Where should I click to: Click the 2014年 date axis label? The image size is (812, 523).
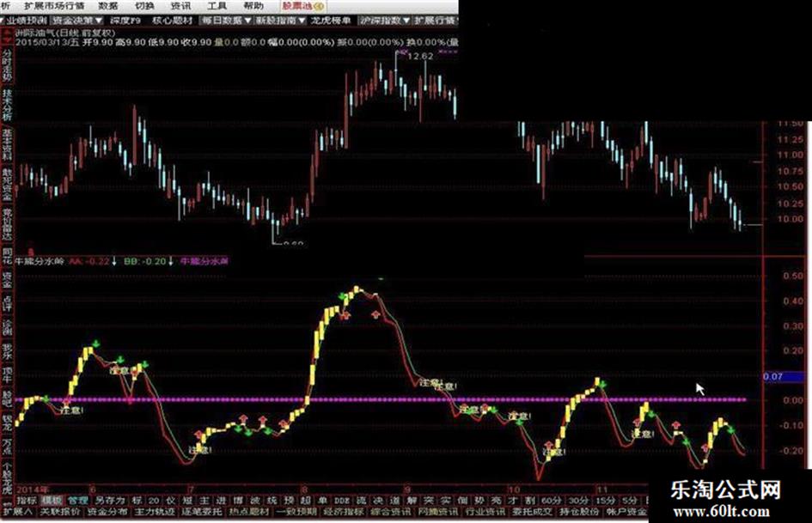point(34,490)
